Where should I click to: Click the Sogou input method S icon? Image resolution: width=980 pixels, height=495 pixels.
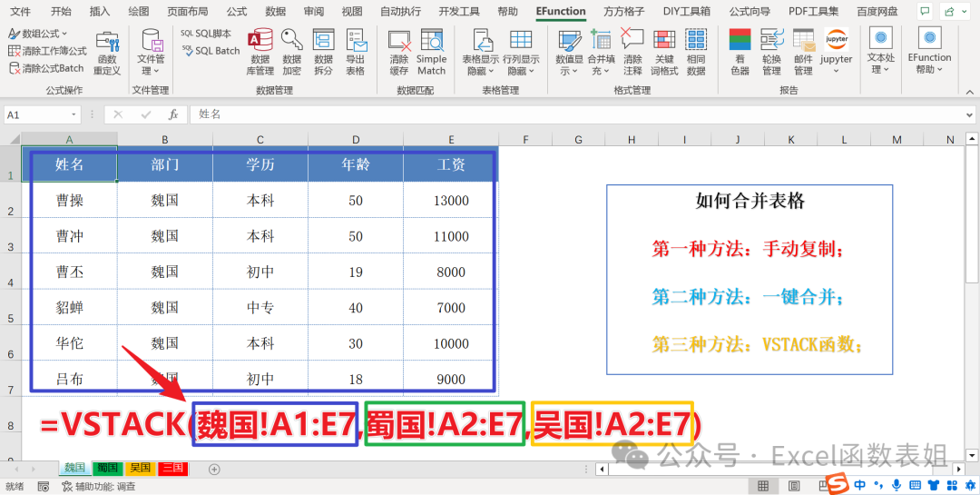tap(838, 484)
